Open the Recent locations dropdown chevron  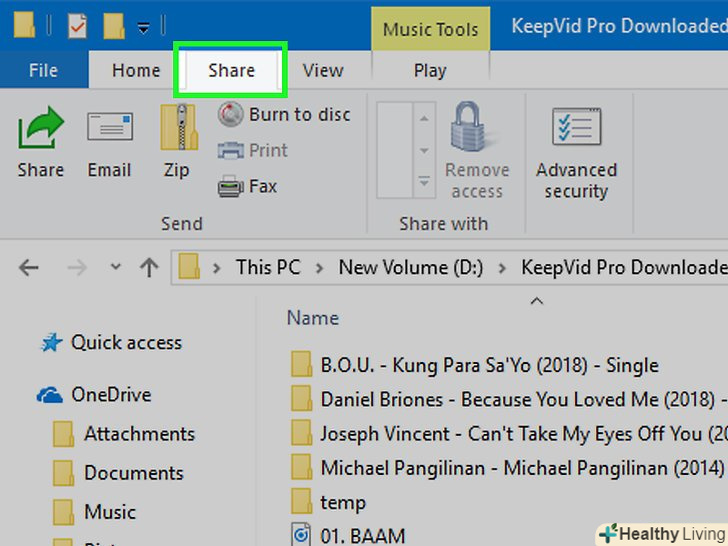pyautogui.click(x=116, y=266)
